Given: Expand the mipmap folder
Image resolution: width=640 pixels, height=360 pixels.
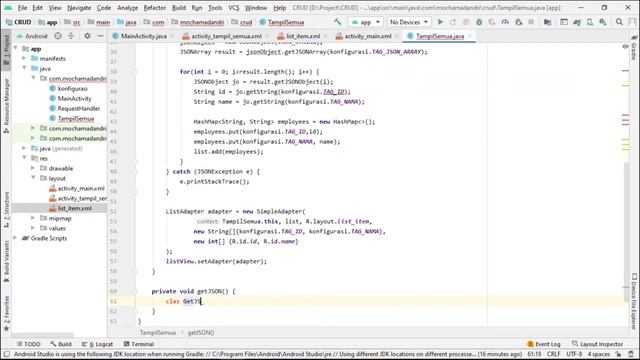Looking at the screenshot, I should [33, 218].
